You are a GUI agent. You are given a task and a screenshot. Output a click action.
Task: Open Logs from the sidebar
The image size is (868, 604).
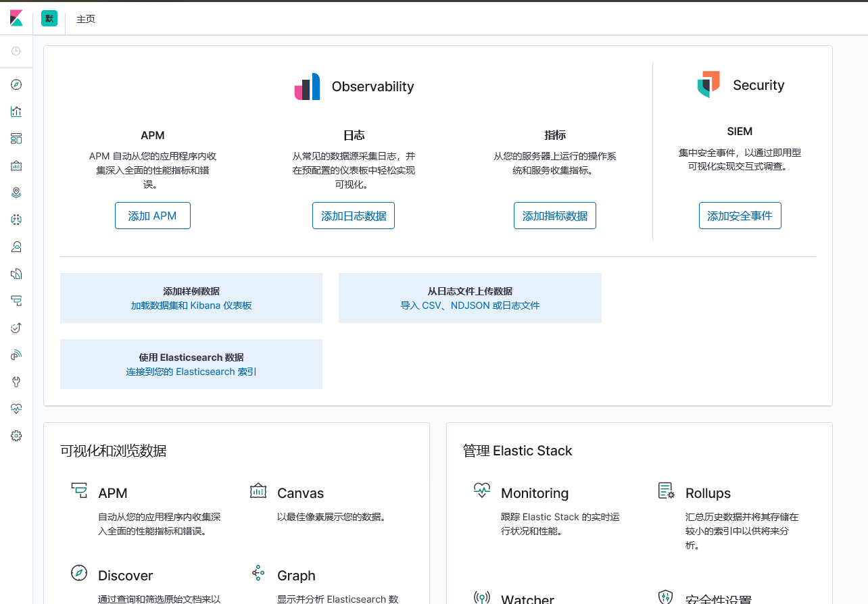[x=16, y=274]
